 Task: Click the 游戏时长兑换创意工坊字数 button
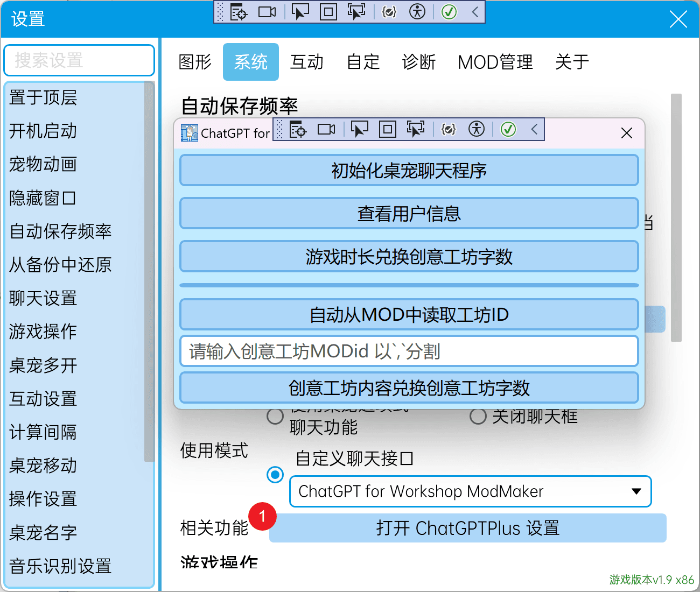[409, 257]
